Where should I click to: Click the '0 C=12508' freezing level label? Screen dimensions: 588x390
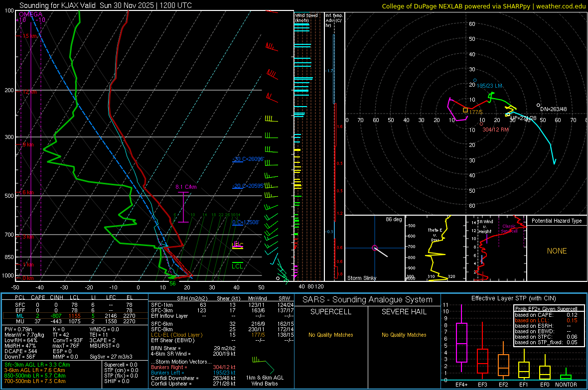point(246,222)
